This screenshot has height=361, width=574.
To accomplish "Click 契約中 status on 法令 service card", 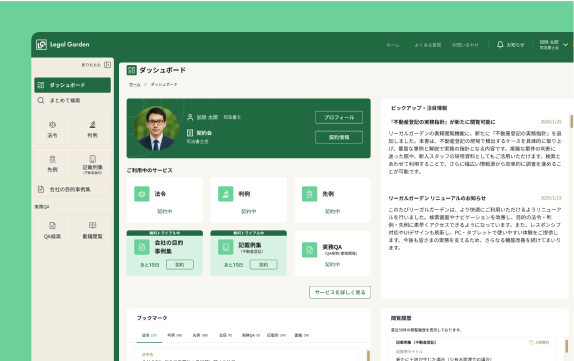I will pyautogui.click(x=165, y=211).
